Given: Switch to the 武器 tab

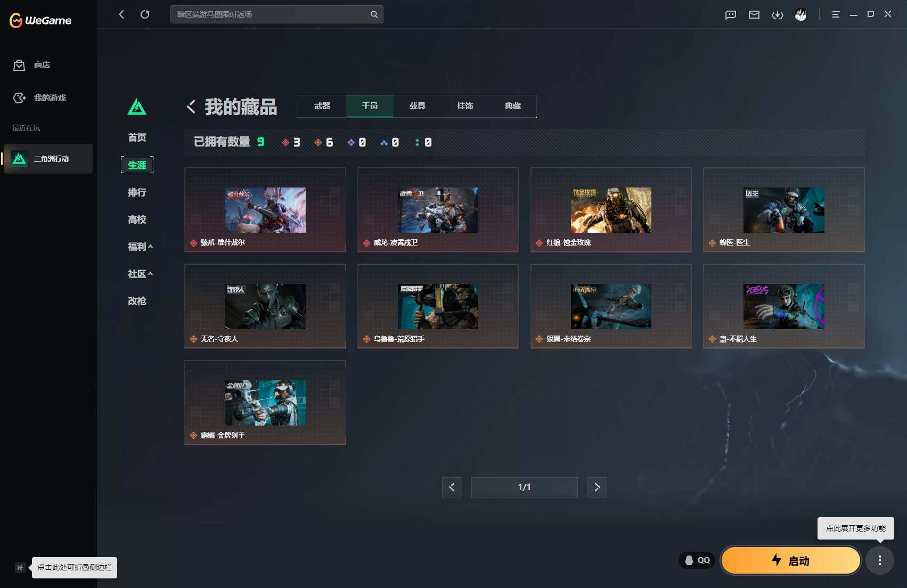Looking at the screenshot, I should 322,106.
